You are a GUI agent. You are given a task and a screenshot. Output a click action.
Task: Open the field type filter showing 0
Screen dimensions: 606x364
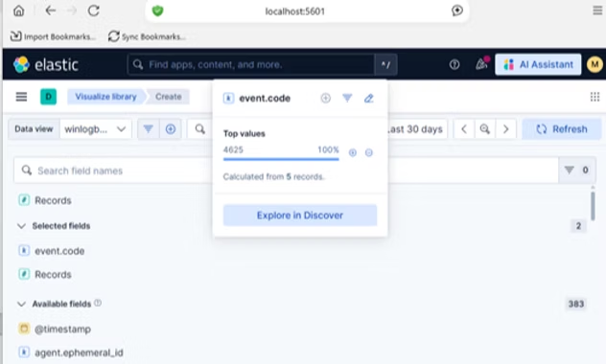[x=577, y=170]
